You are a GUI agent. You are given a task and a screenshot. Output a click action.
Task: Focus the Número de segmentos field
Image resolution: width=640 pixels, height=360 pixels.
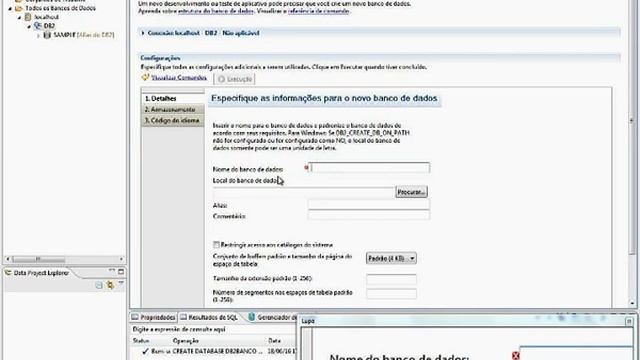click(x=391, y=293)
